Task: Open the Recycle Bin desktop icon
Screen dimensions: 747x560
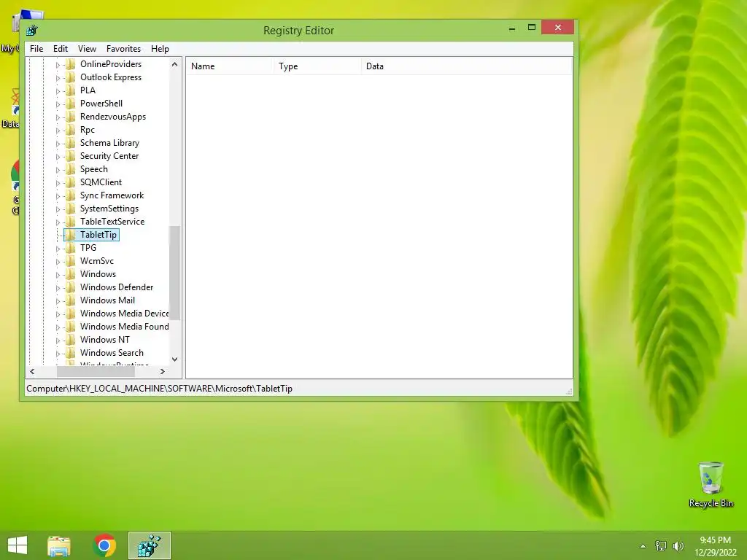Action: tap(711, 484)
